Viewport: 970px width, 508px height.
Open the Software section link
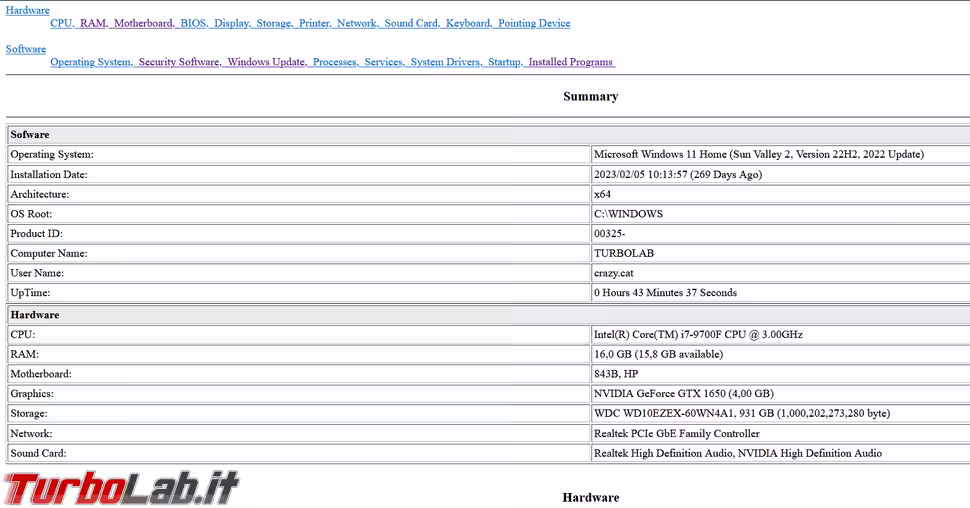click(x=25, y=49)
